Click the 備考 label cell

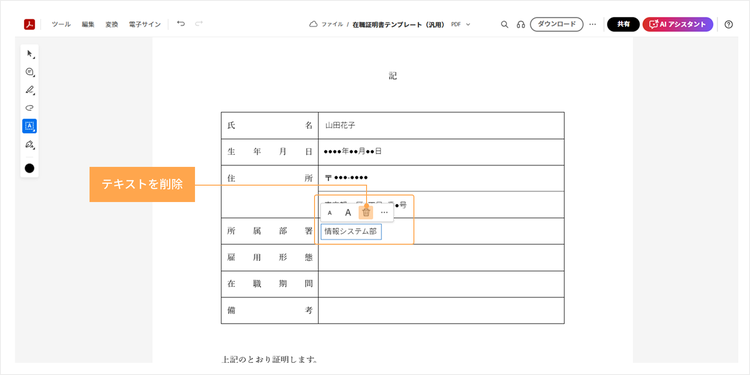pyautogui.click(x=270, y=310)
